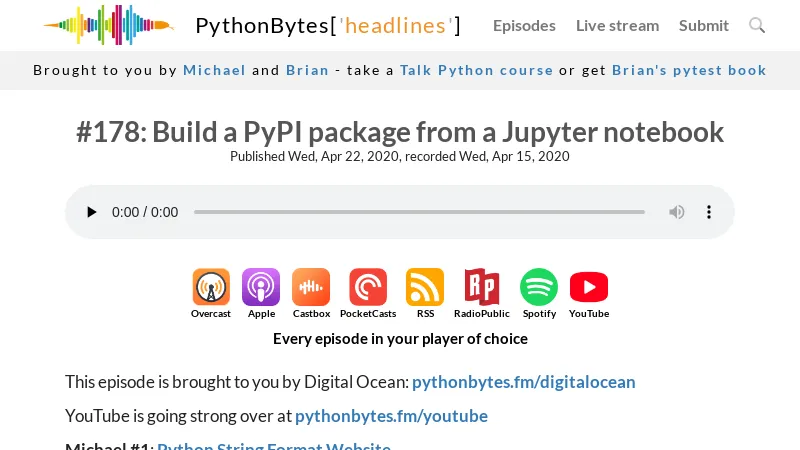
Task: Open the Apple Podcasts icon
Action: click(x=261, y=288)
